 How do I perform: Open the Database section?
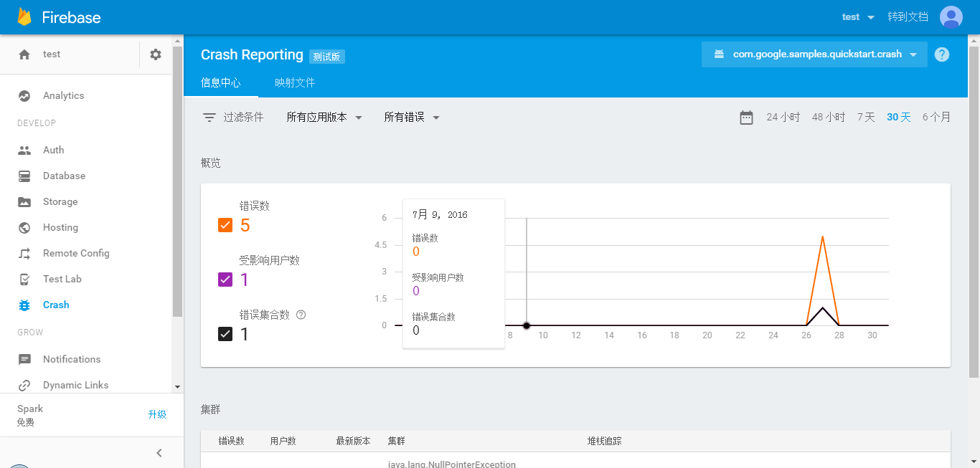pos(62,176)
